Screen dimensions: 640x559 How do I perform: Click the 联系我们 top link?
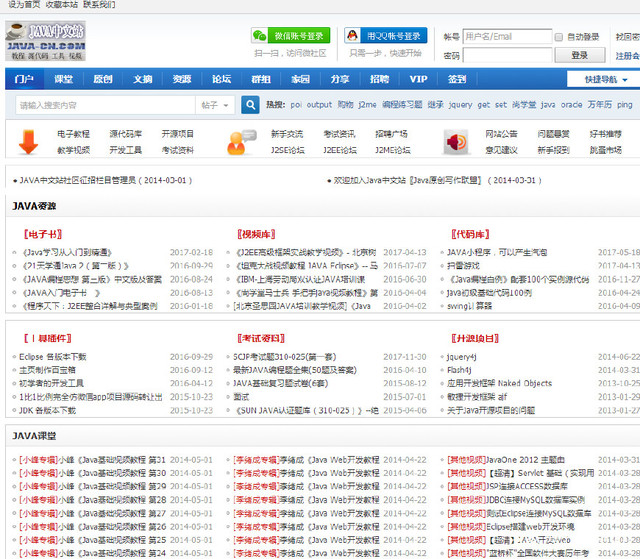(x=99, y=4)
